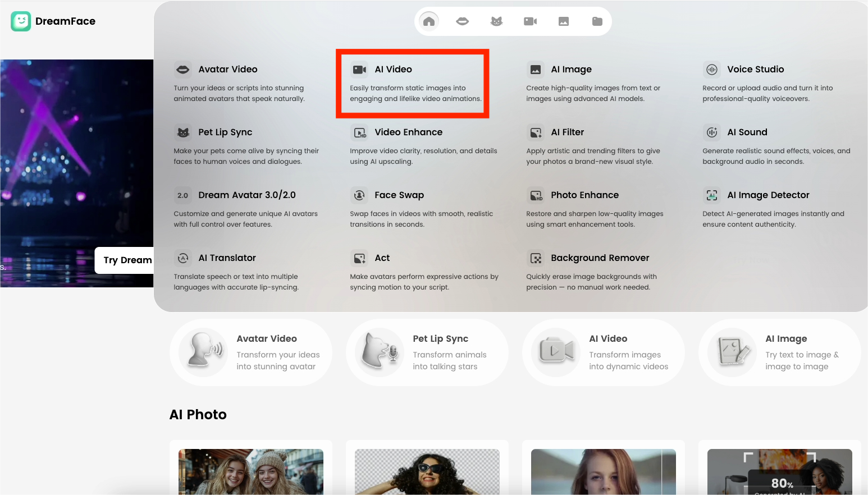Open the AI Video menu item
This screenshot has height=495, width=868.
tap(393, 70)
